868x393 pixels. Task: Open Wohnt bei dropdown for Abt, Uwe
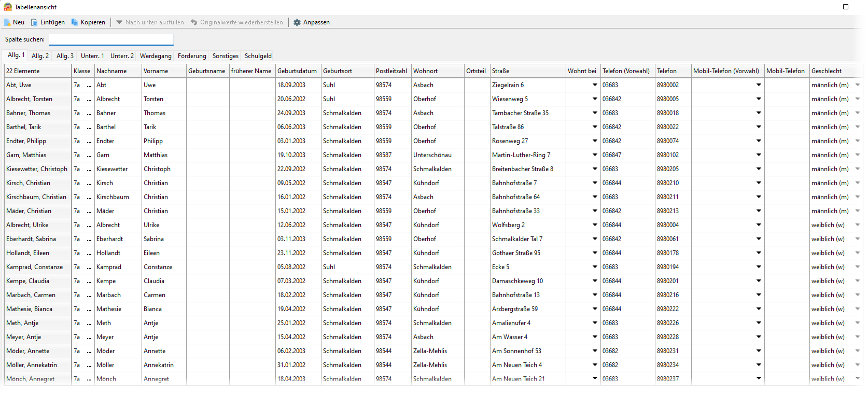595,85
